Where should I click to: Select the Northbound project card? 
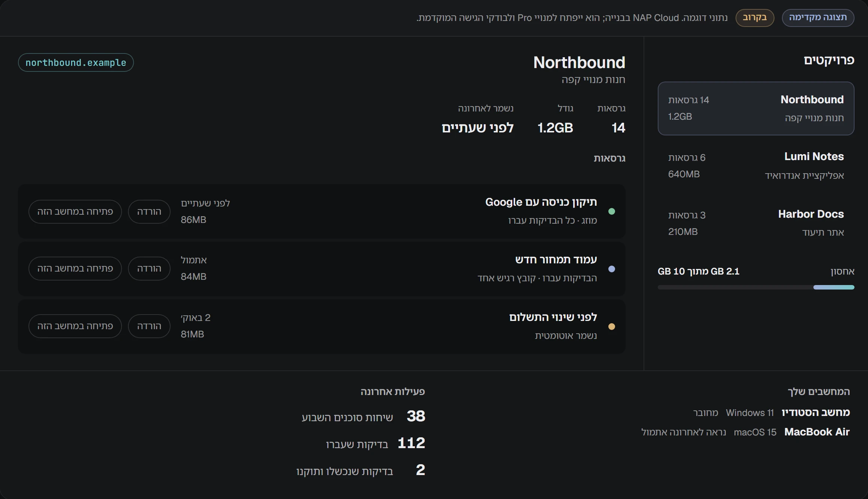[756, 108]
